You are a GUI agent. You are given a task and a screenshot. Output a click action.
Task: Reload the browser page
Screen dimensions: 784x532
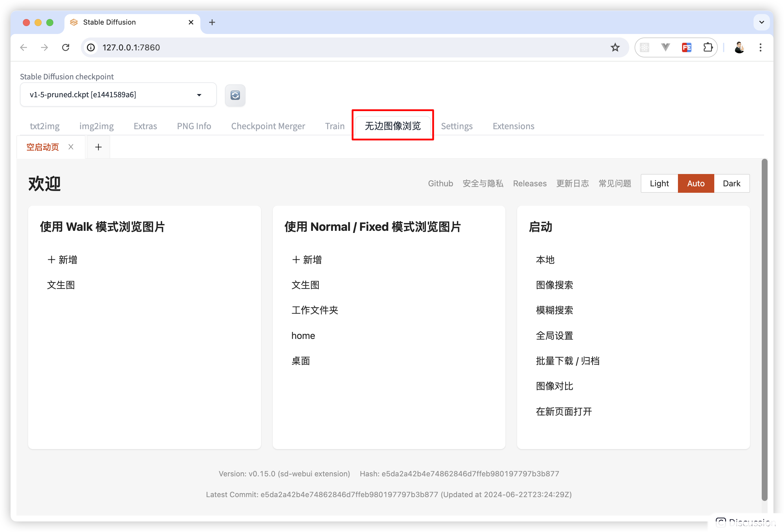(x=66, y=47)
